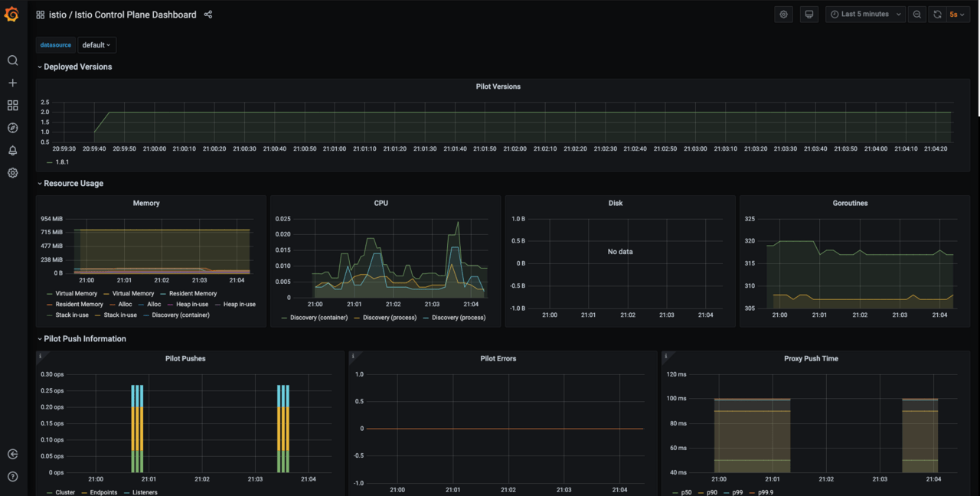Open the Alerting bell icon

[x=12, y=151]
